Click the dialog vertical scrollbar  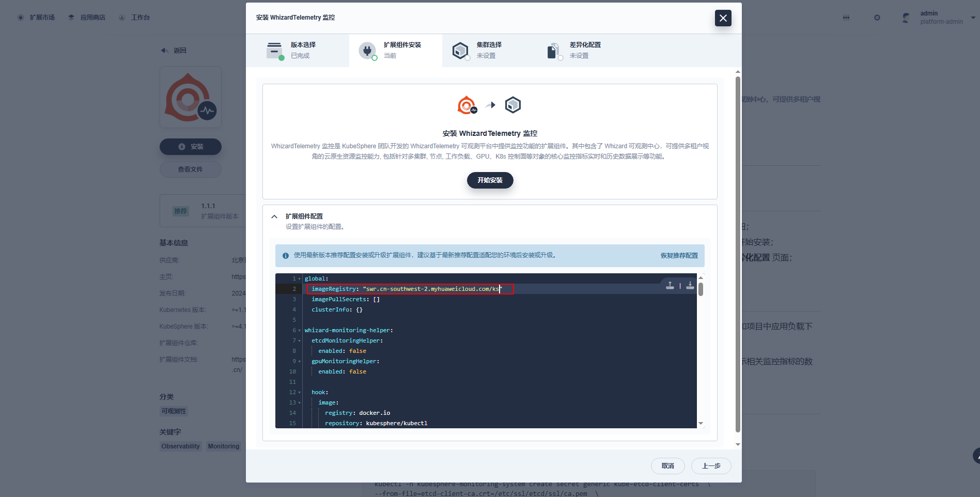pyautogui.click(x=738, y=254)
